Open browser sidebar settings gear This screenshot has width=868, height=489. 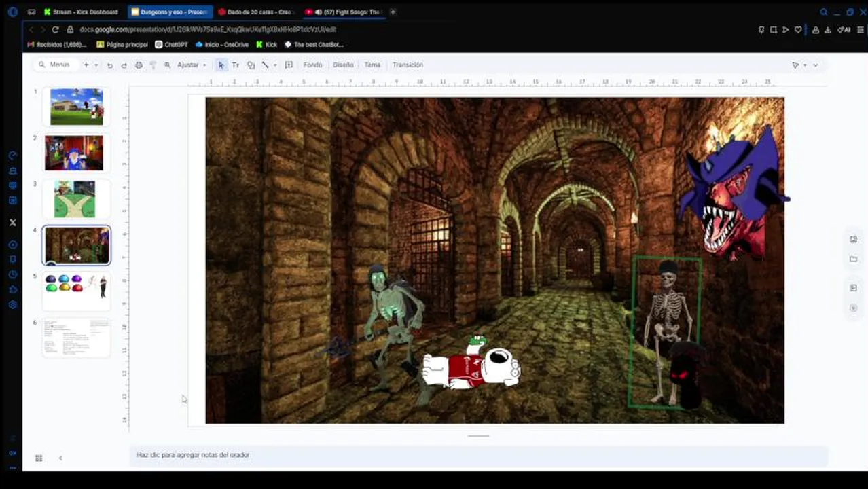point(12,305)
